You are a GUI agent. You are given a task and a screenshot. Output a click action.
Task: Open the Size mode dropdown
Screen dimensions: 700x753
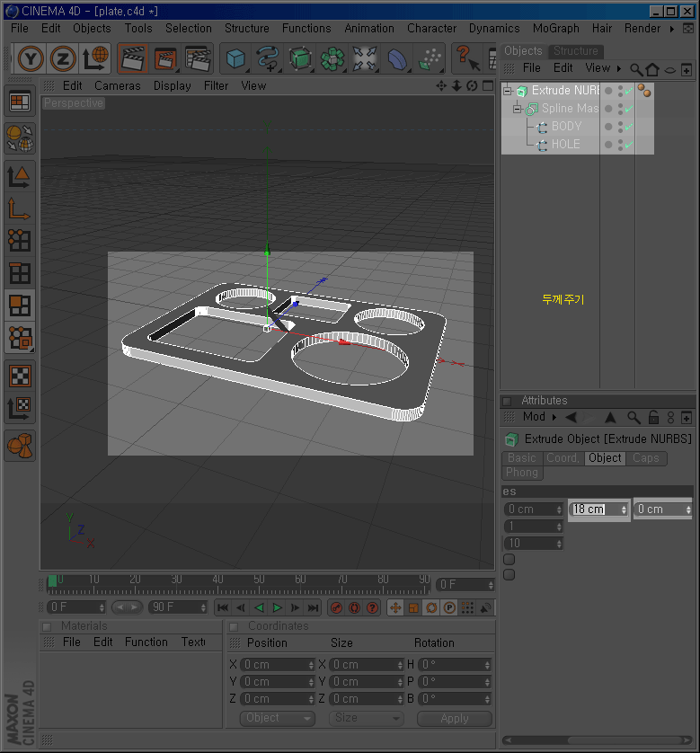pyautogui.click(x=367, y=719)
